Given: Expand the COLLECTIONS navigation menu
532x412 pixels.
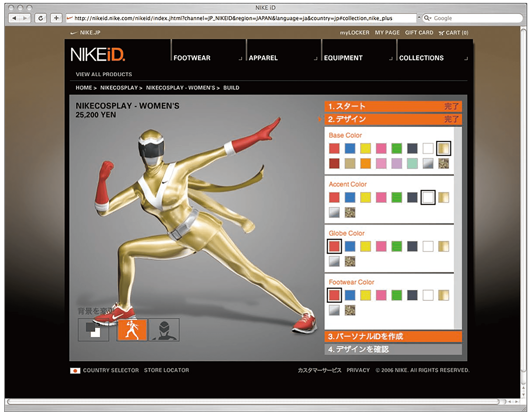Looking at the screenshot, I should pyautogui.click(x=421, y=58).
